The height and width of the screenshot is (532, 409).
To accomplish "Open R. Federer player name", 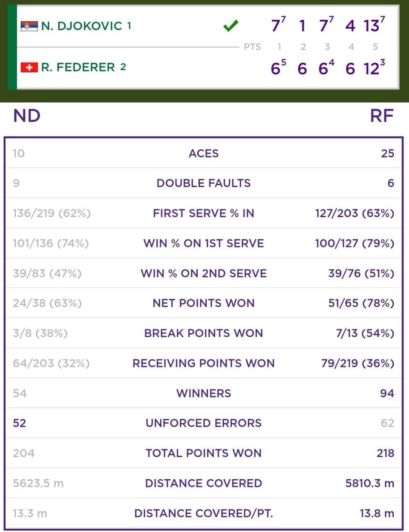I will 78,67.
